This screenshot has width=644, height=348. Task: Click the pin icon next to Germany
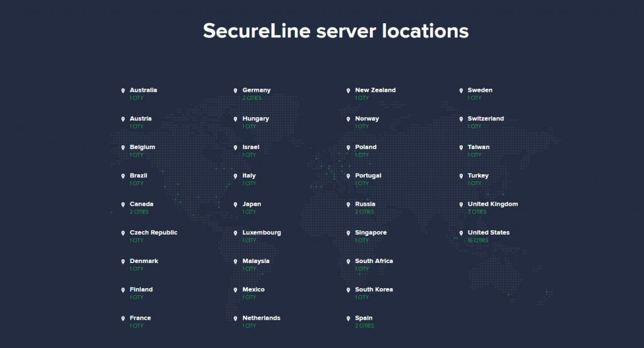coord(236,91)
